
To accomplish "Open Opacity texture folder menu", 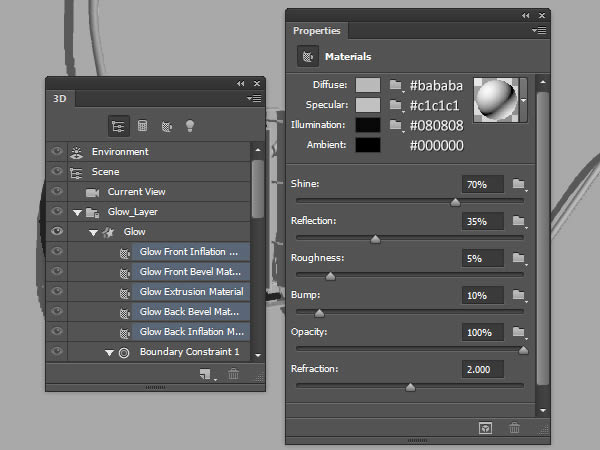I will [x=520, y=332].
